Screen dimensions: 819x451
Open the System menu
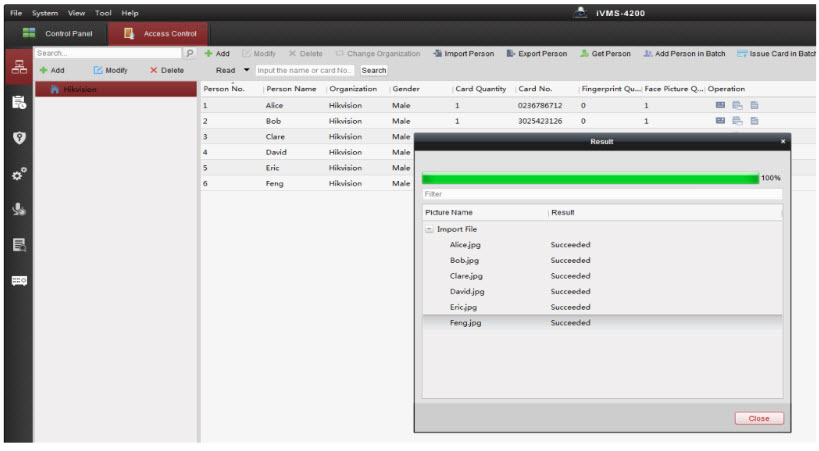pos(45,13)
